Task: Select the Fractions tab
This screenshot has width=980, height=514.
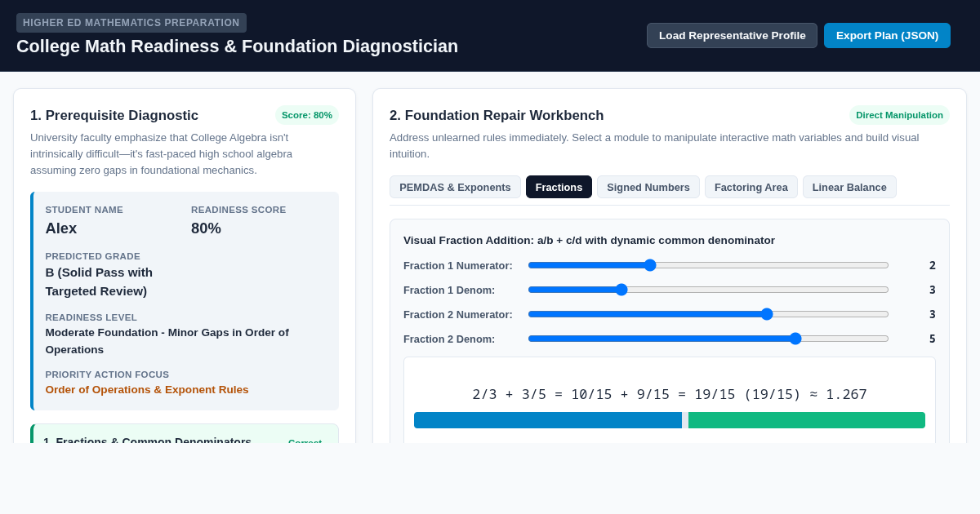Action: point(559,187)
